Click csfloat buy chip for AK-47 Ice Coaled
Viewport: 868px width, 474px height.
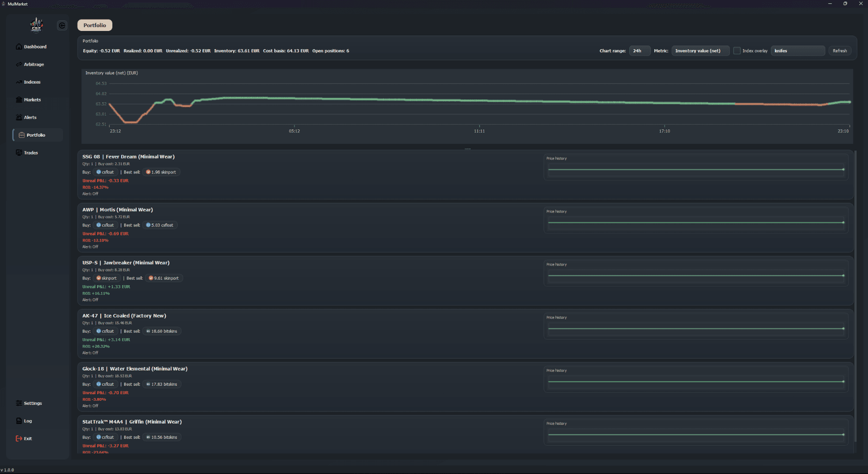coord(105,331)
